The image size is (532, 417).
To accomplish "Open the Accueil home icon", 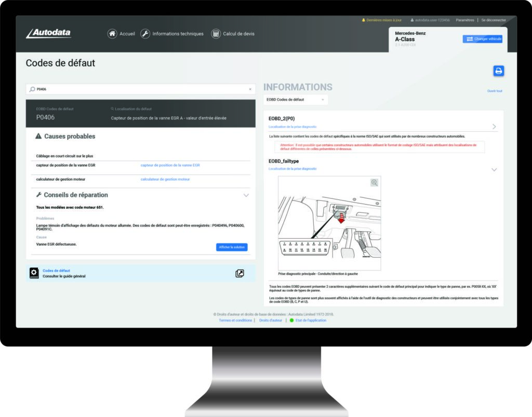I will coord(112,34).
